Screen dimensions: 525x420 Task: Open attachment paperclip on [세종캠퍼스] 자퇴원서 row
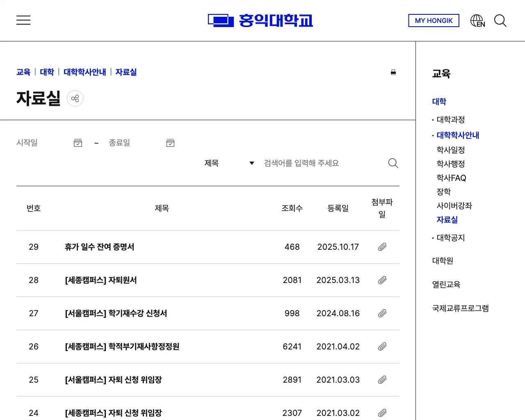[382, 280]
